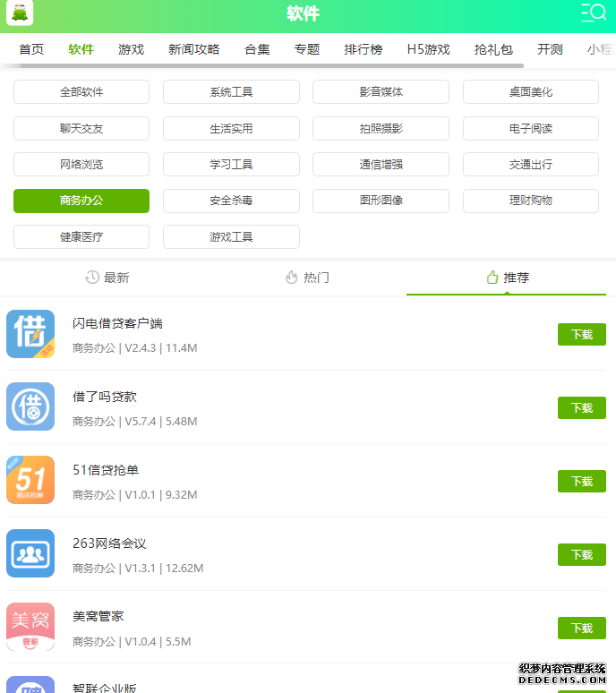Select the 全部软件 category
The height and width of the screenshot is (693, 616).
[81, 92]
